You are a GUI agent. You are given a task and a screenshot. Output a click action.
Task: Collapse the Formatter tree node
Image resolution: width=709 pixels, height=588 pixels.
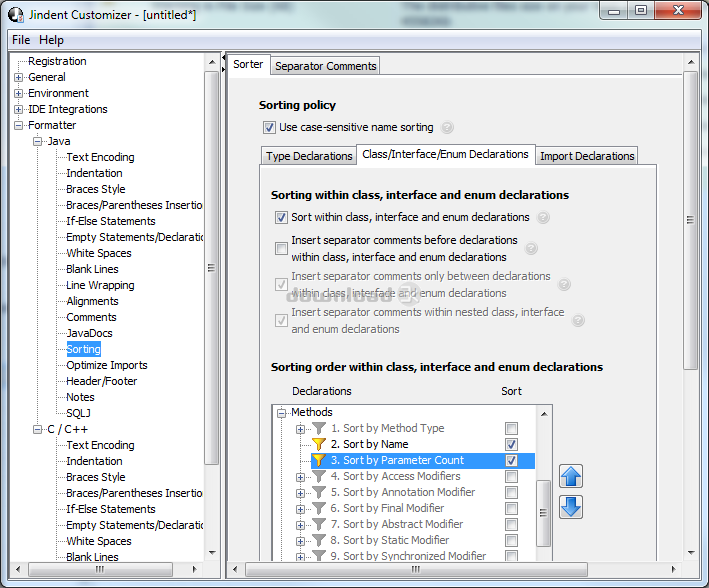tap(18, 125)
